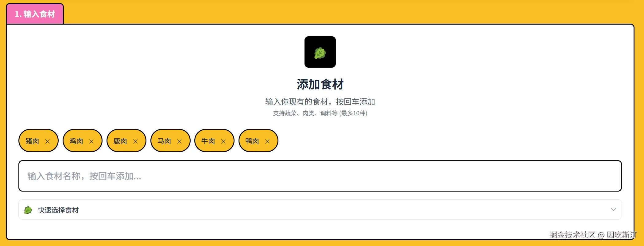644x246 pixels.
Task: Remove the 鸡肉 tag via its X
Action: 91,141
